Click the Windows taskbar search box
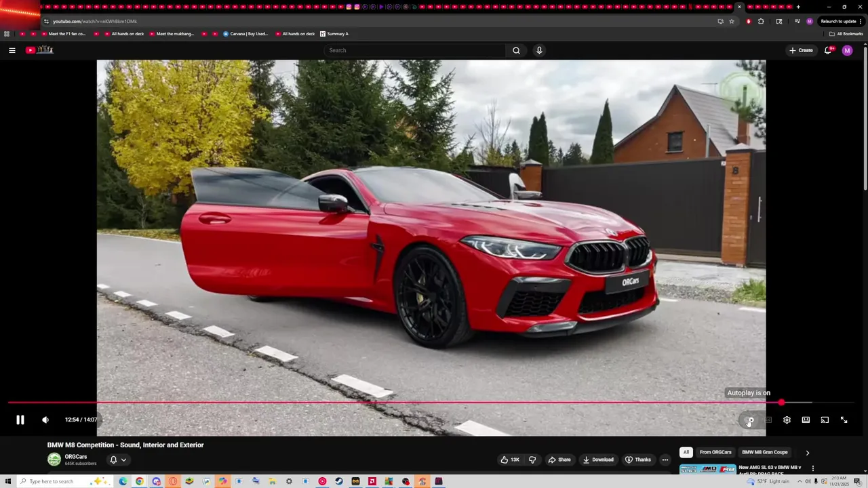This screenshot has width=868, height=488. [x=64, y=481]
